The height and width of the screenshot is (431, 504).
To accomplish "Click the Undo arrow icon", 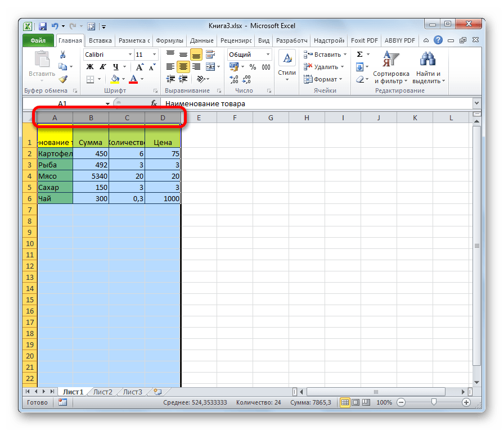I will click(55, 26).
